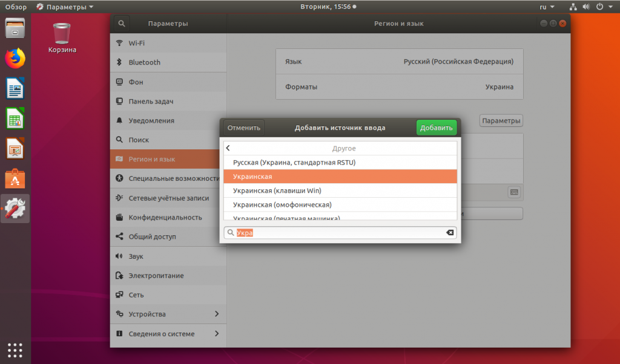Open network status icon in top bar

573,7
